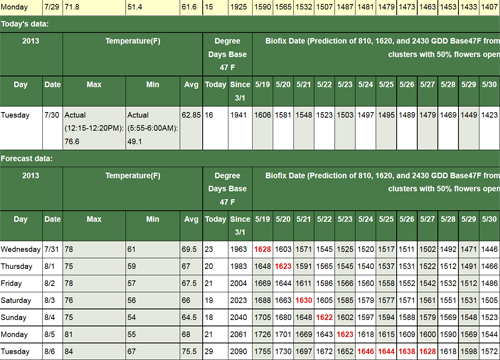Select the 75.5 average cell in Tuesday 8/6 row
This screenshot has width=500, height=360.
pyautogui.click(x=191, y=351)
